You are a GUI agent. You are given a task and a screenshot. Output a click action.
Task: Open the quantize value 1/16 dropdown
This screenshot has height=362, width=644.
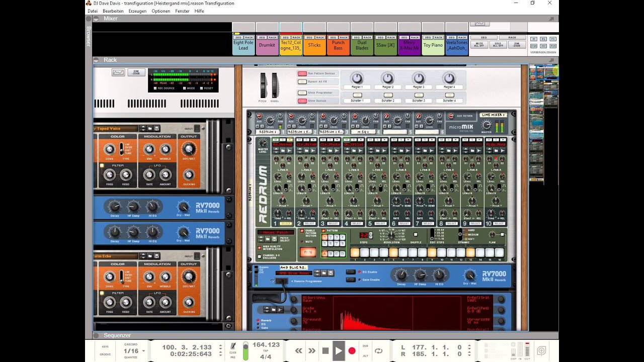pos(134,351)
